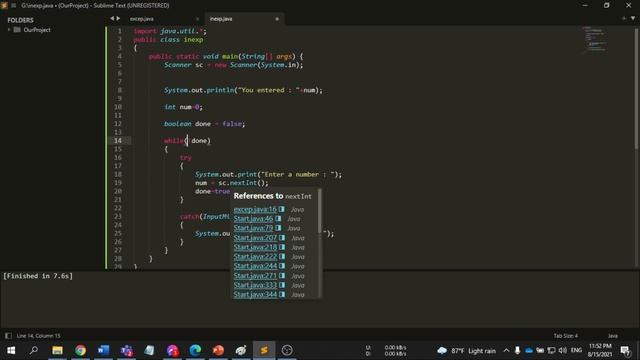Add a new tab with plus icon
This screenshot has width=640, height=360.
pyautogui.click(x=624, y=18)
